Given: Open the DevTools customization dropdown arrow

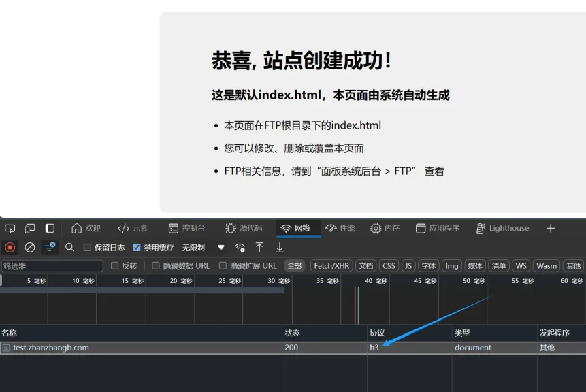Looking at the screenshot, I should [x=221, y=247].
